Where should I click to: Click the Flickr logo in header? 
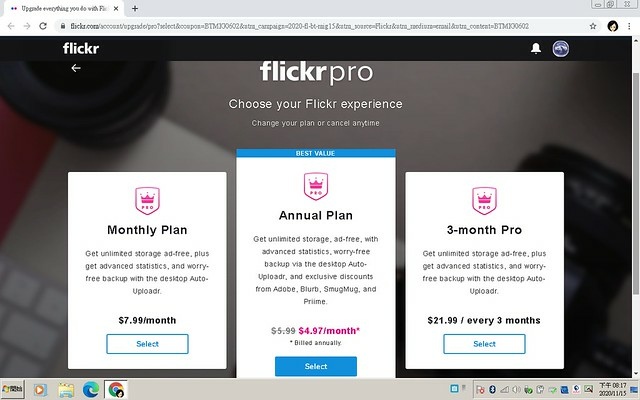[81, 49]
